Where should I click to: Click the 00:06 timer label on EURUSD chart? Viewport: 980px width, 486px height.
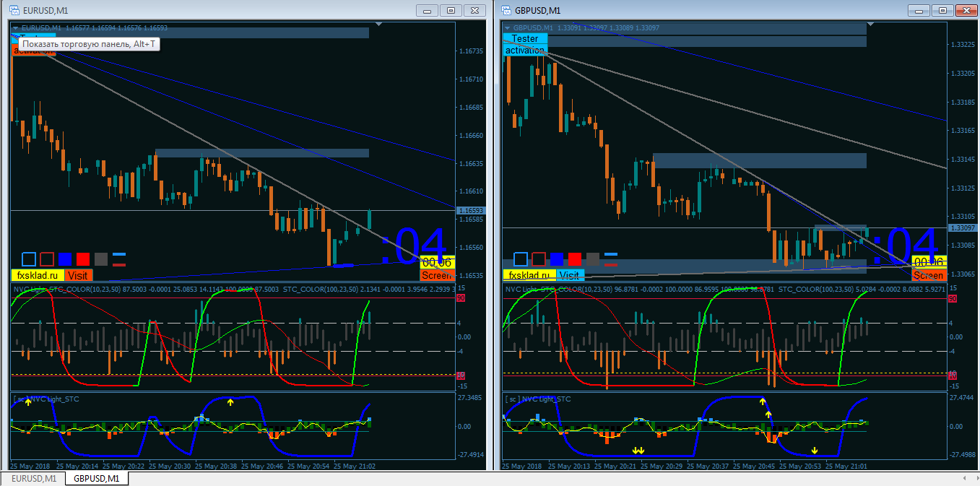[437, 263]
